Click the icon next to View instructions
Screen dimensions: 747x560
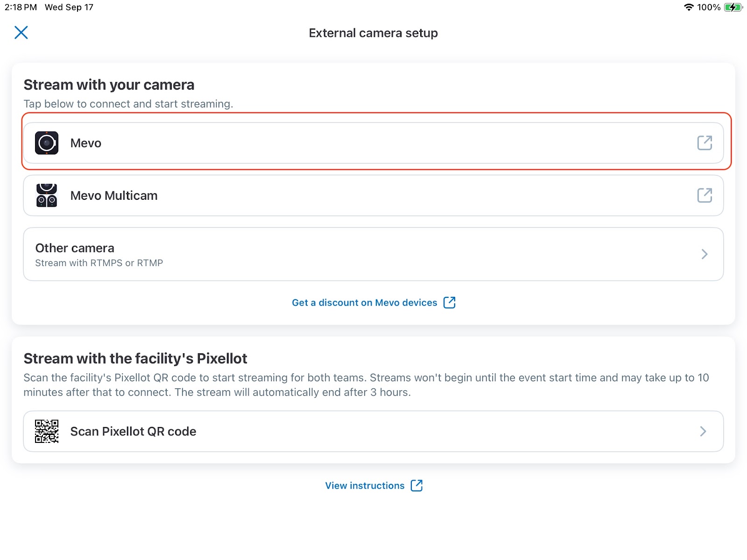(x=416, y=485)
